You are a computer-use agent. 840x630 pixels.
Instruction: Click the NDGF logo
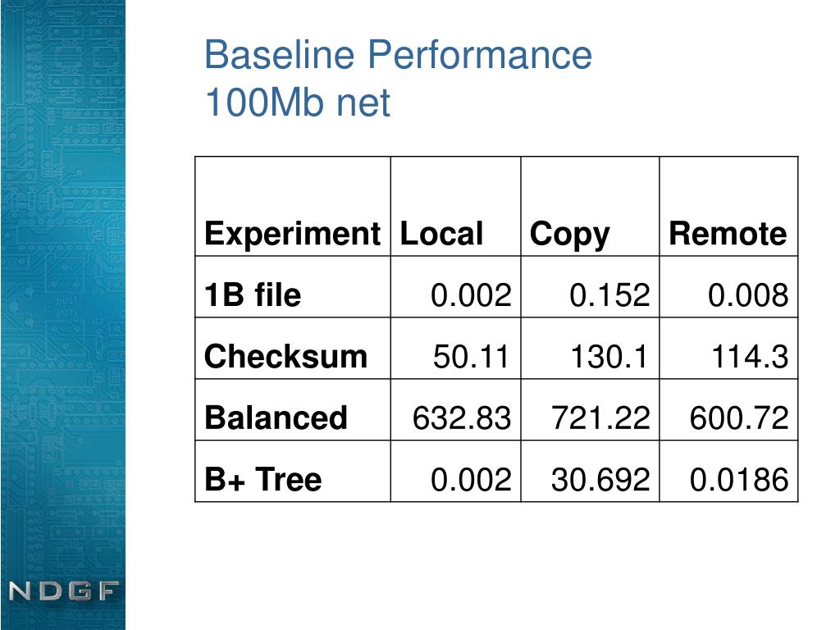pos(62,591)
